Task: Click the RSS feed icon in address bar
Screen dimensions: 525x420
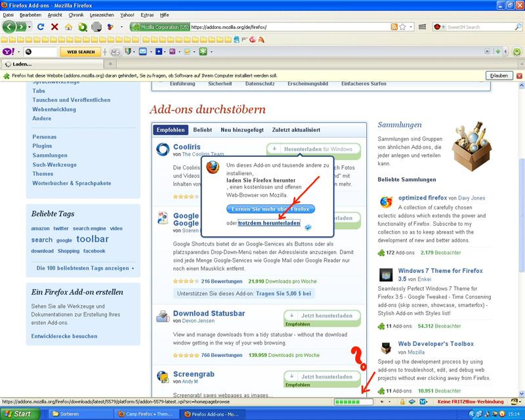Action: (394, 27)
